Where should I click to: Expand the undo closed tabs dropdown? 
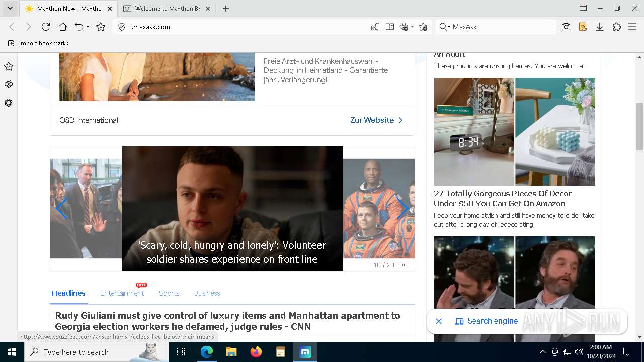coord(88,27)
